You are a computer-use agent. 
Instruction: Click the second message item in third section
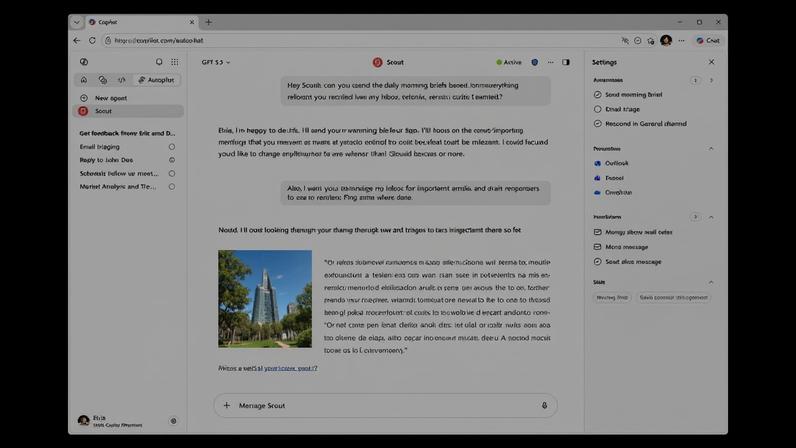pos(621,247)
